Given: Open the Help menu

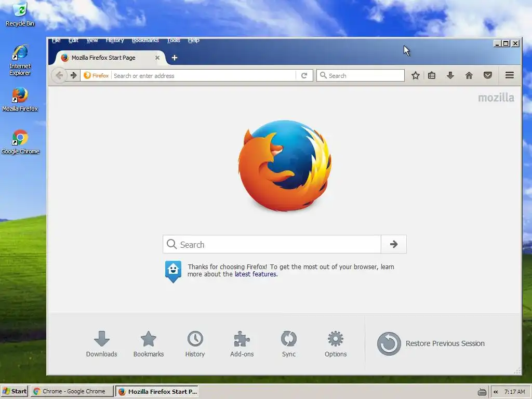Looking at the screenshot, I should (x=193, y=40).
